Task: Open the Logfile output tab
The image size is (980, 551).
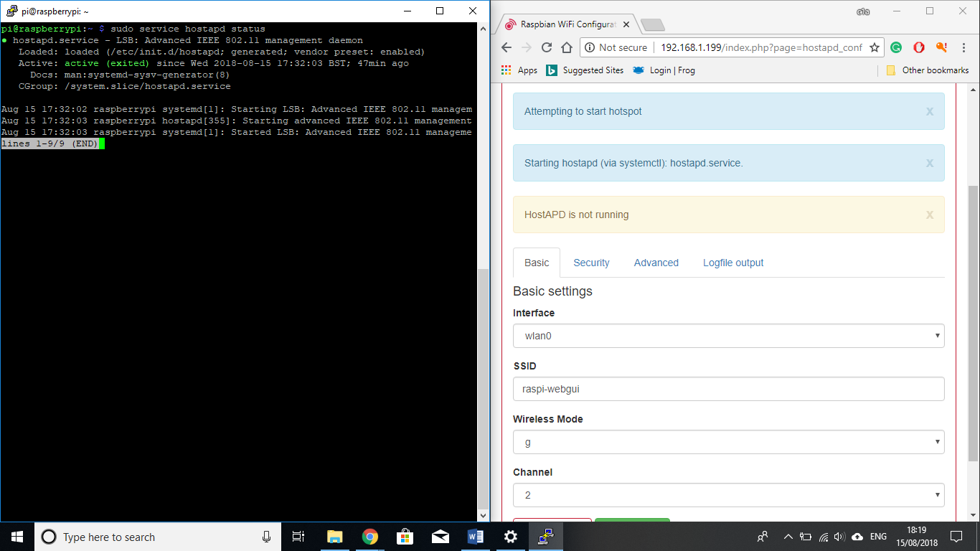Action: point(732,263)
